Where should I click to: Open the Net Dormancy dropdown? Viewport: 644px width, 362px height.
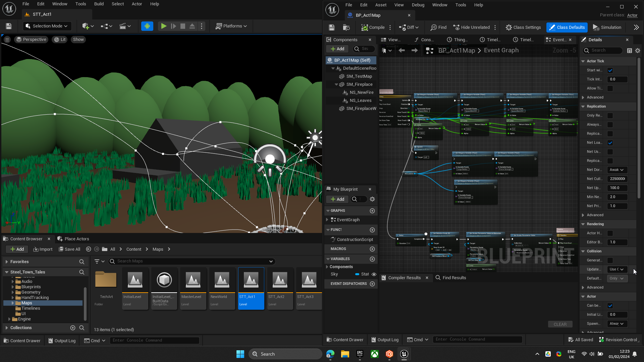[617, 170]
